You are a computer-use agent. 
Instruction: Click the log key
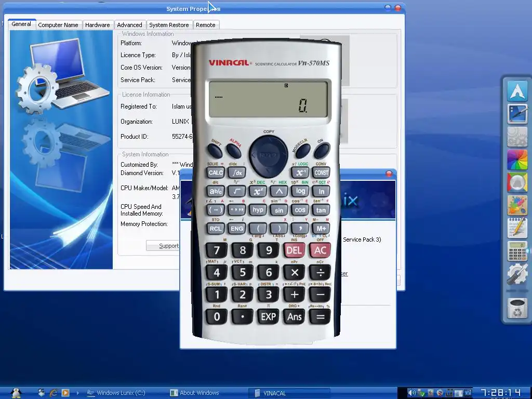[x=300, y=191]
